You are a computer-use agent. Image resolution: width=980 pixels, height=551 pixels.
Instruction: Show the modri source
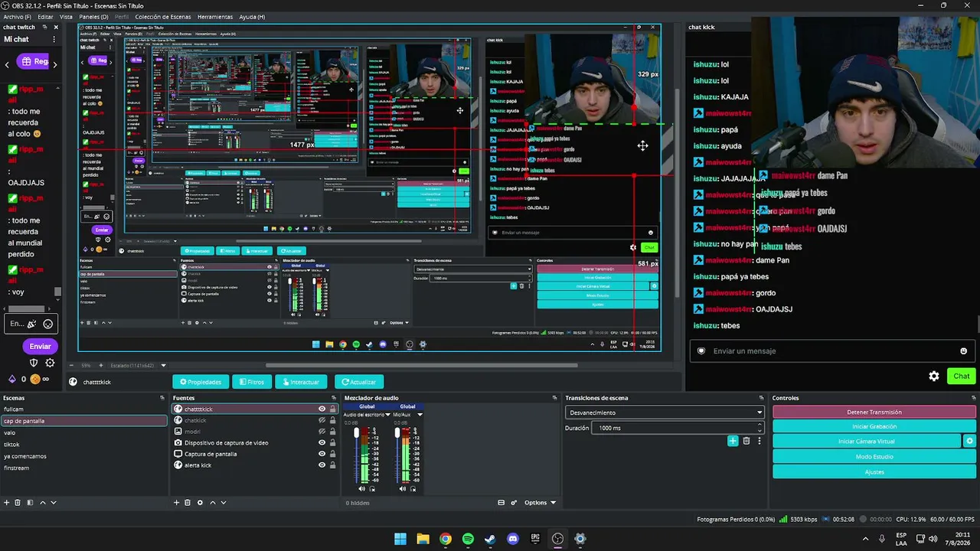[322, 432]
